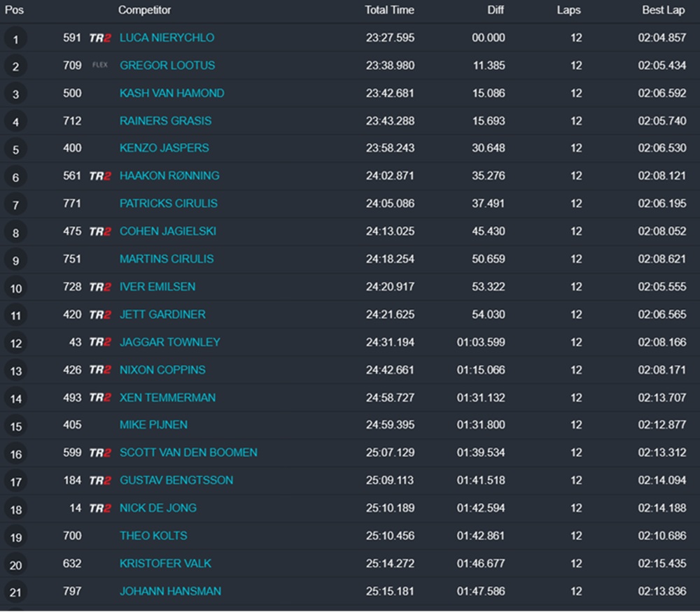Sort by the Total Time column header
Screen dimensions: 700x612
389,10
